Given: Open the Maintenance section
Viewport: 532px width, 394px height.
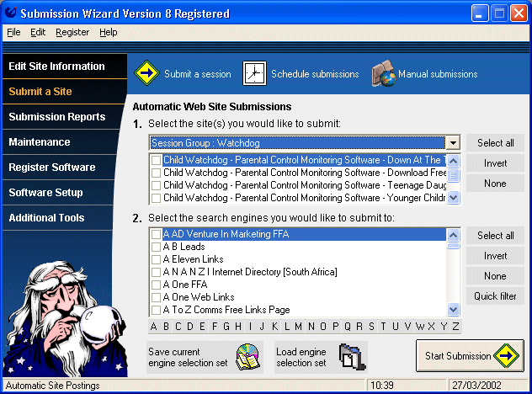Looking at the screenshot, I should pyautogui.click(x=60, y=141).
